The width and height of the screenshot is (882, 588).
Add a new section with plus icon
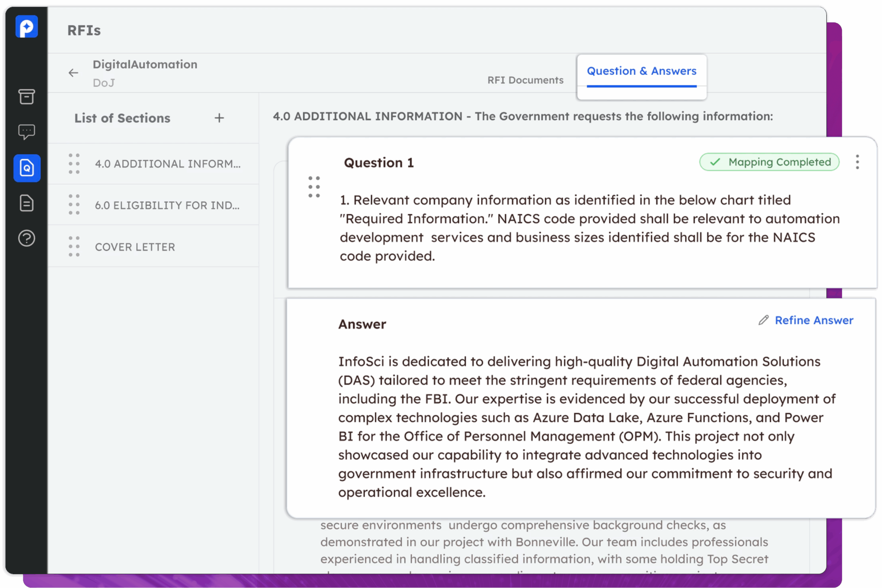coord(219,118)
